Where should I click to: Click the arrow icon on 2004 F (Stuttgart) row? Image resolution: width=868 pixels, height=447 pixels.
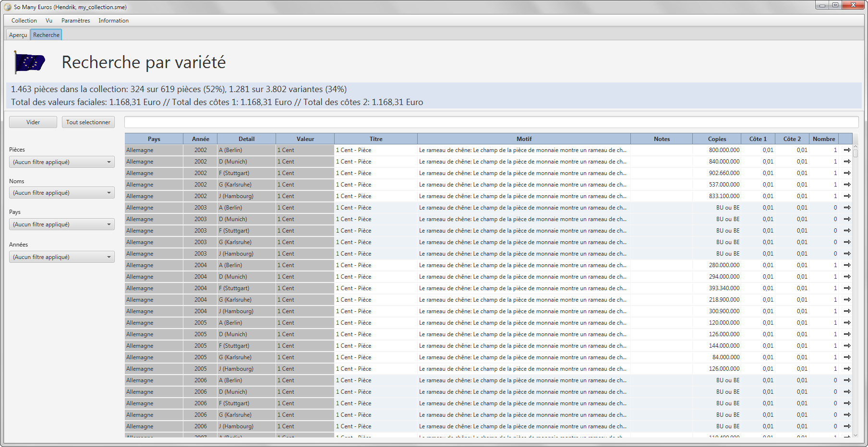[847, 288]
